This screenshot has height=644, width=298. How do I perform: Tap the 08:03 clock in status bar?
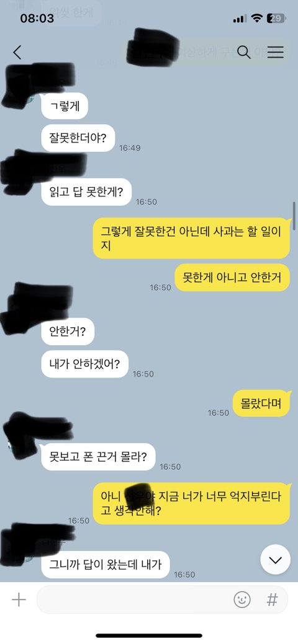[x=37, y=19]
